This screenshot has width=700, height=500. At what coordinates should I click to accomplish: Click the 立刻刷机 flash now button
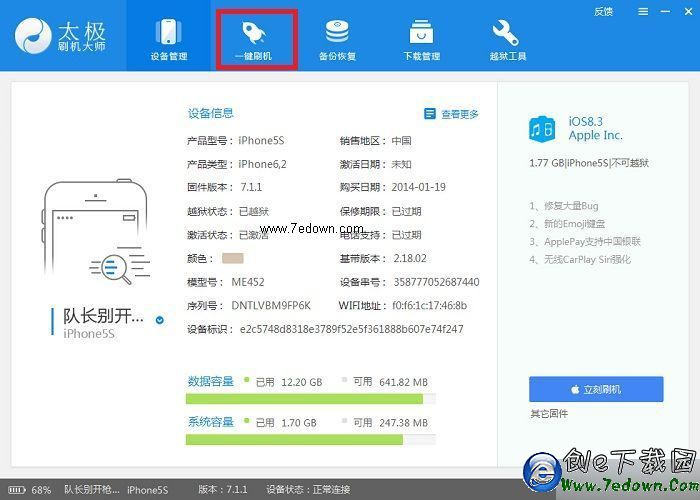(x=596, y=389)
